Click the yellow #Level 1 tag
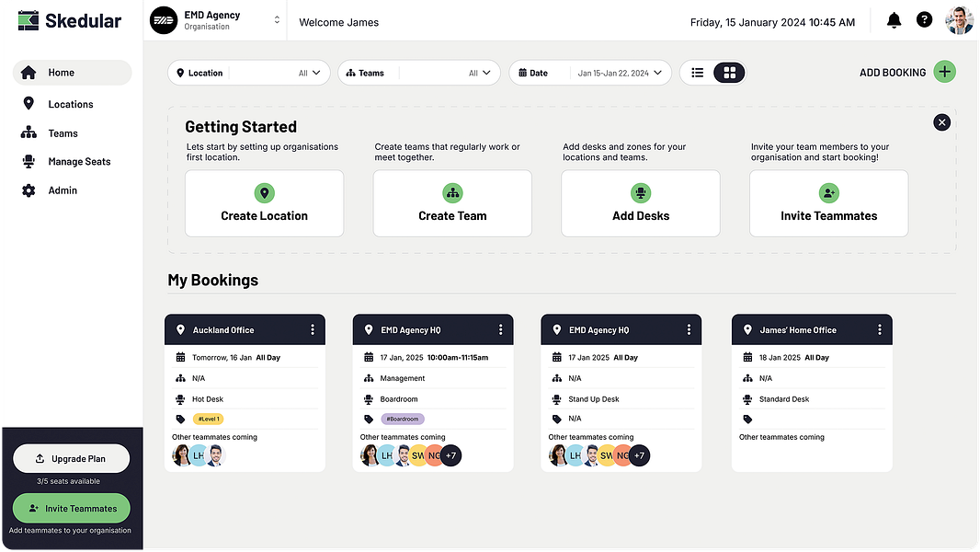The width and height of the screenshot is (980, 552). 208,419
